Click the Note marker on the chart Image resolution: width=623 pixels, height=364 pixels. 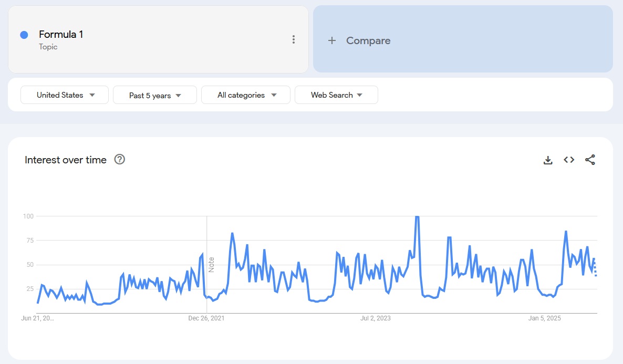coord(211,265)
